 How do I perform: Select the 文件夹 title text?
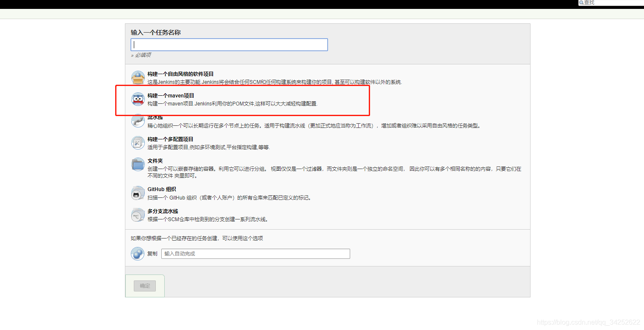[155, 161]
